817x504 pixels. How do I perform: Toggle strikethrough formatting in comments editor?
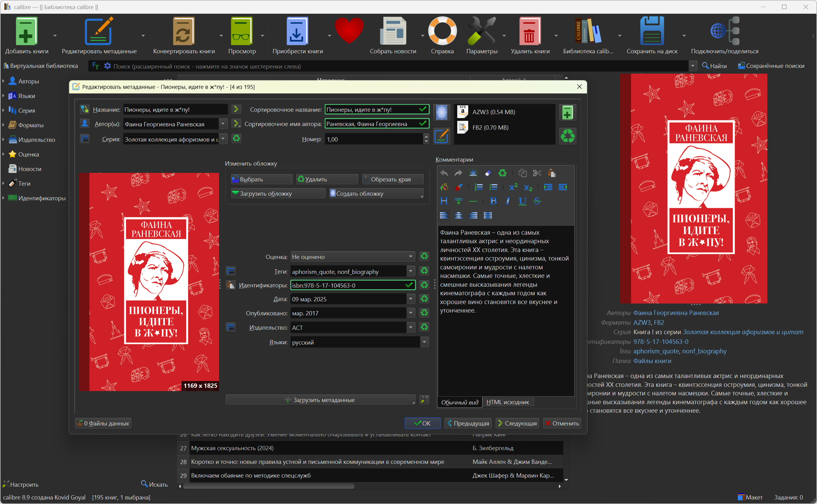pos(537,201)
